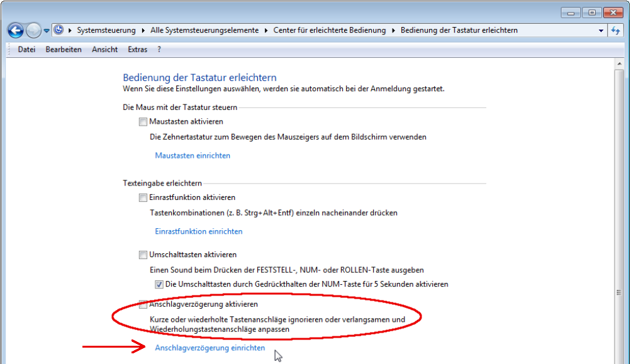Screen dimensions: 631x364
Task: Navigate to Systemsteuerung breadcrumb
Action: coord(106,30)
